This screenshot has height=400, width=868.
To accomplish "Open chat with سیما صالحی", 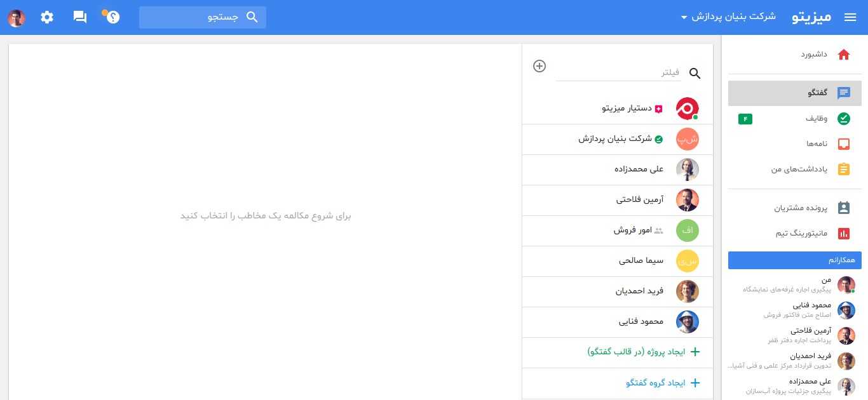I will (x=617, y=261).
